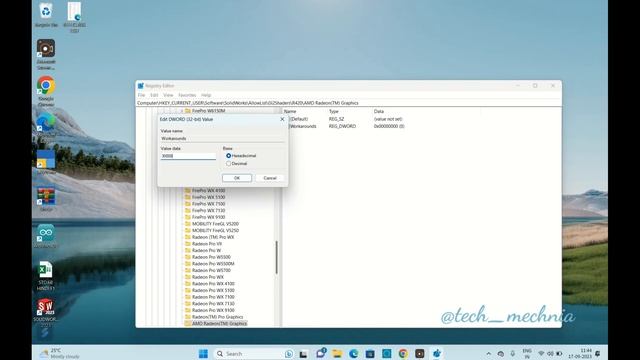Open the WinRAR desktop shortcut
The image size is (640, 360).
click(46, 199)
